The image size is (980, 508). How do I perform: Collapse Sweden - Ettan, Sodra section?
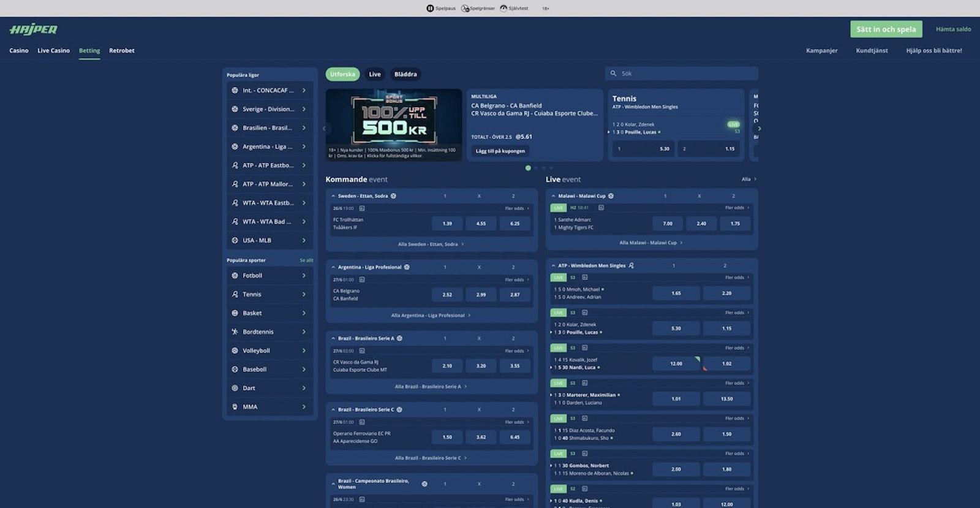click(x=333, y=196)
